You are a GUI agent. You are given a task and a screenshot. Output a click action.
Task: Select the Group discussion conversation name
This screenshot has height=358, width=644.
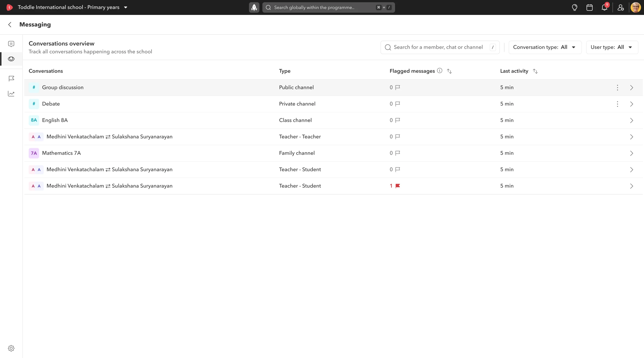[x=63, y=87]
